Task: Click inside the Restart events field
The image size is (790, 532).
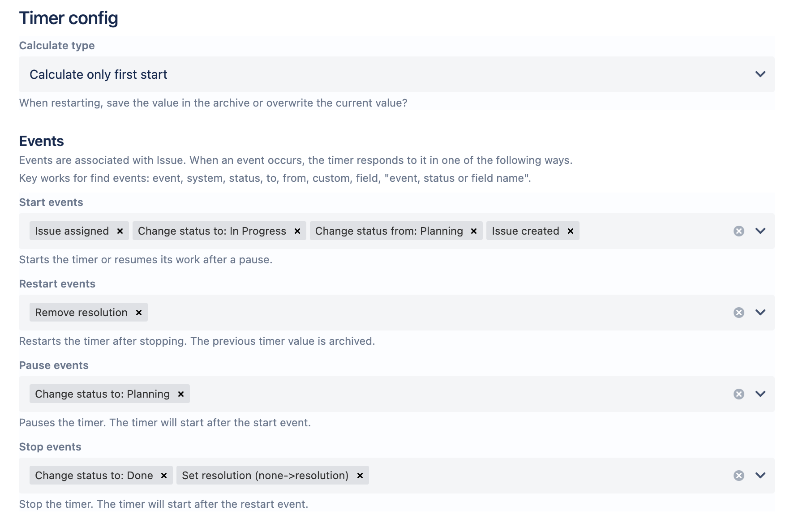Action: (x=397, y=313)
